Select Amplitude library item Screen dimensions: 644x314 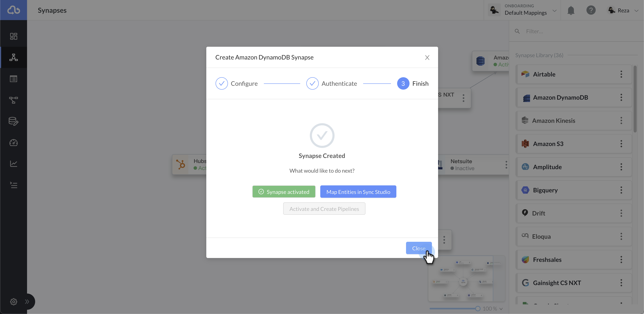(x=573, y=167)
